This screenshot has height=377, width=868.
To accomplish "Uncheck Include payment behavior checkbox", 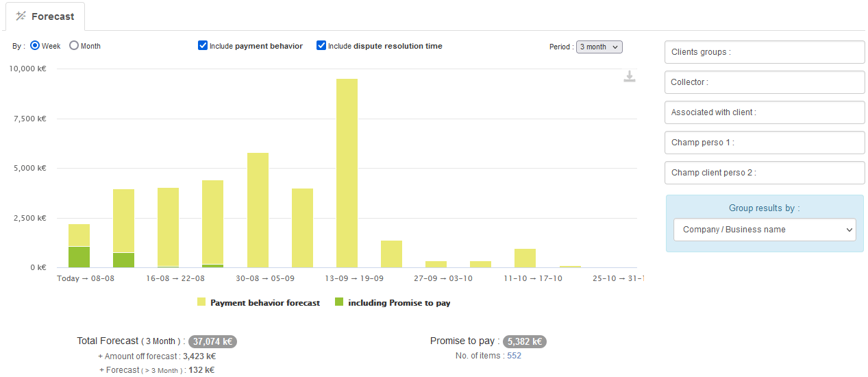I will coord(203,46).
